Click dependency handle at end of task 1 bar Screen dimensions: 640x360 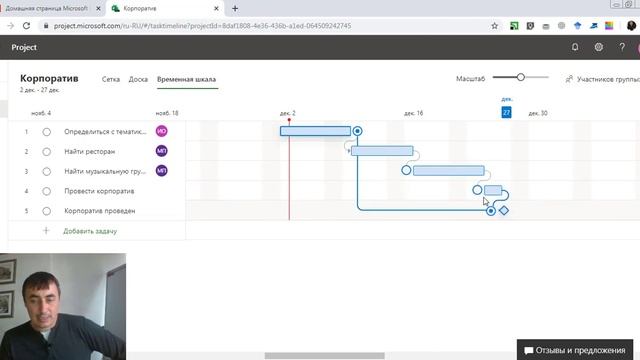pyautogui.click(x=357, y=131)
